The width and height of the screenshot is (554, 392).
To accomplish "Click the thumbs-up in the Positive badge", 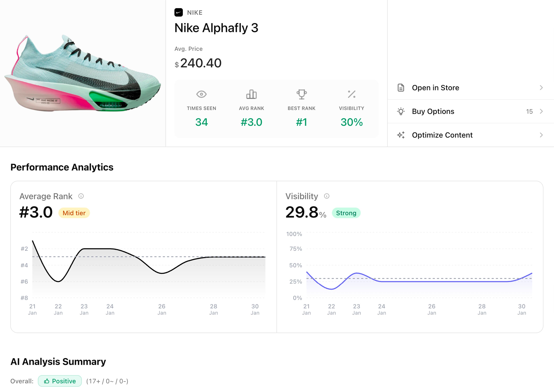I will click(x=47, y=381).
